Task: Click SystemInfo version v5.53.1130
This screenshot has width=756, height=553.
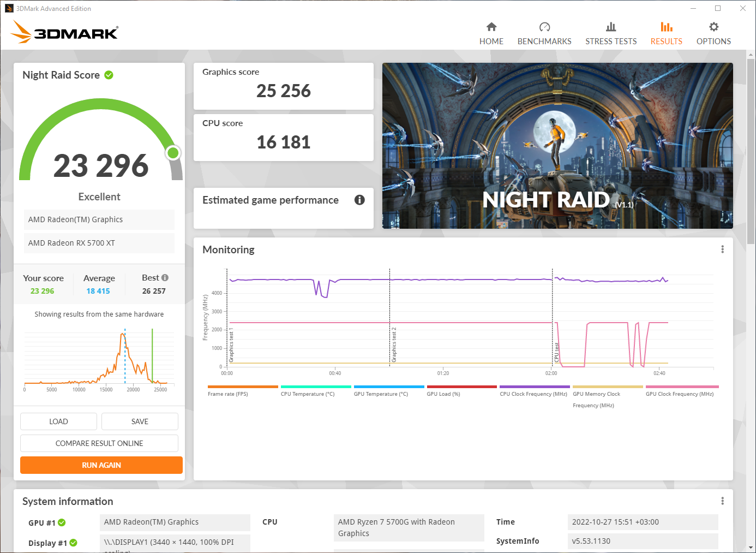Action: click(x=643, y=541)
